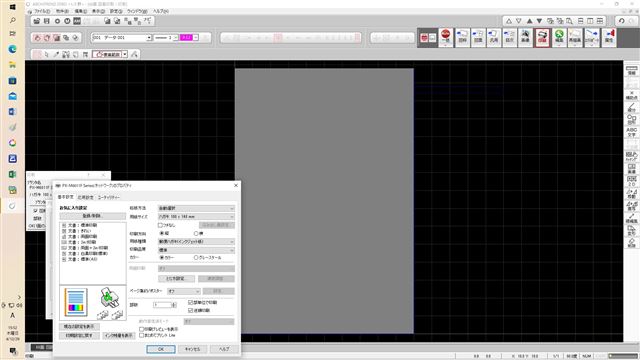The width and height of the screenshot is (640, 360).
Task: Click the 現在の設定を表示 button
Action: tap(79, 327)
